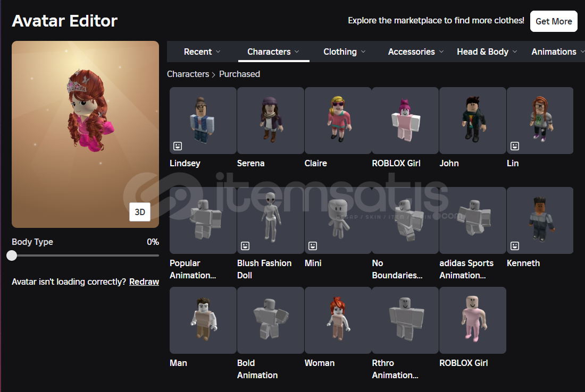Select the Bold Animation bundle
The height and width of the screenshot is (392, 585).
click(x=271, y=320)
